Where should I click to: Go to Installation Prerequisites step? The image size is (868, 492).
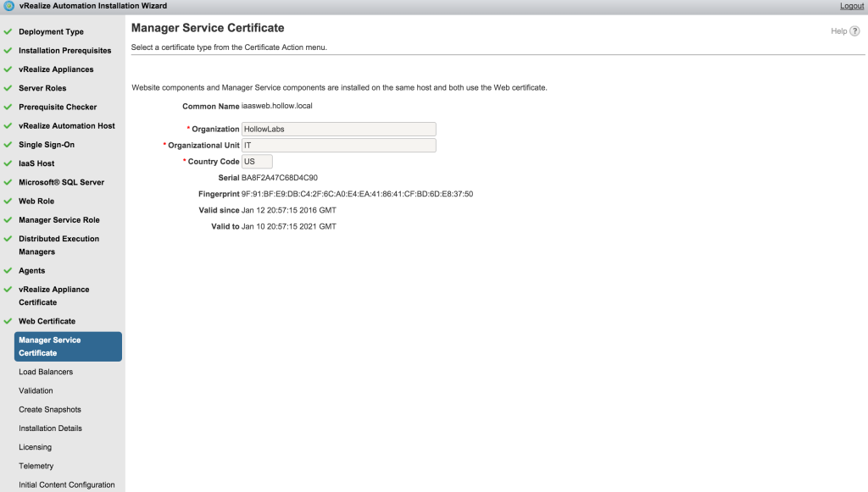coord(64,51)
